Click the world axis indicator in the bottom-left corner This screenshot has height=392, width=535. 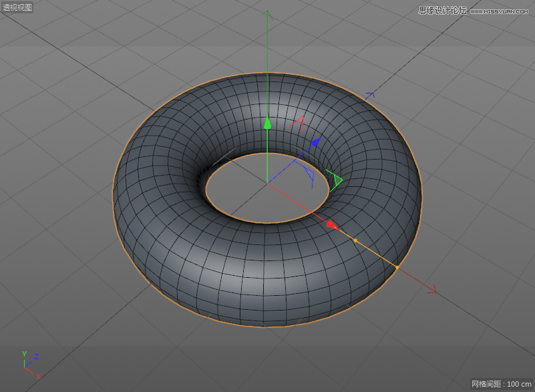click(30, 365)
